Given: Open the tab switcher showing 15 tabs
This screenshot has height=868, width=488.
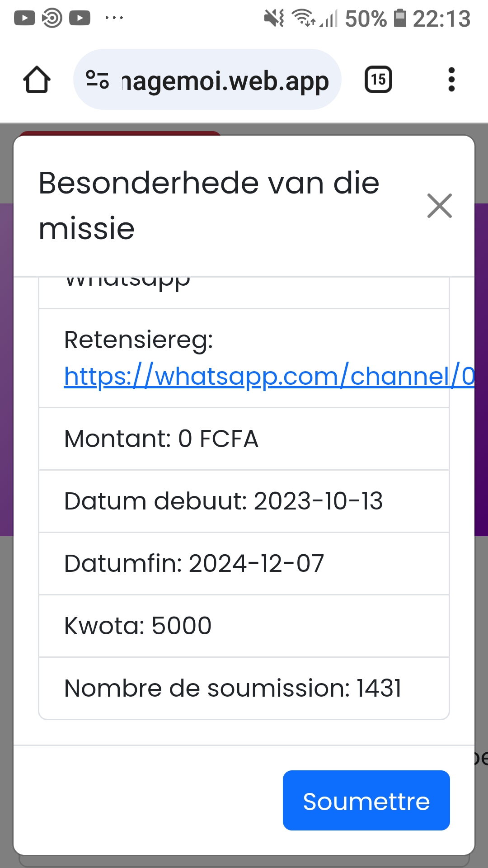Looking at the screenshot, I should click(x=378, y=80).
